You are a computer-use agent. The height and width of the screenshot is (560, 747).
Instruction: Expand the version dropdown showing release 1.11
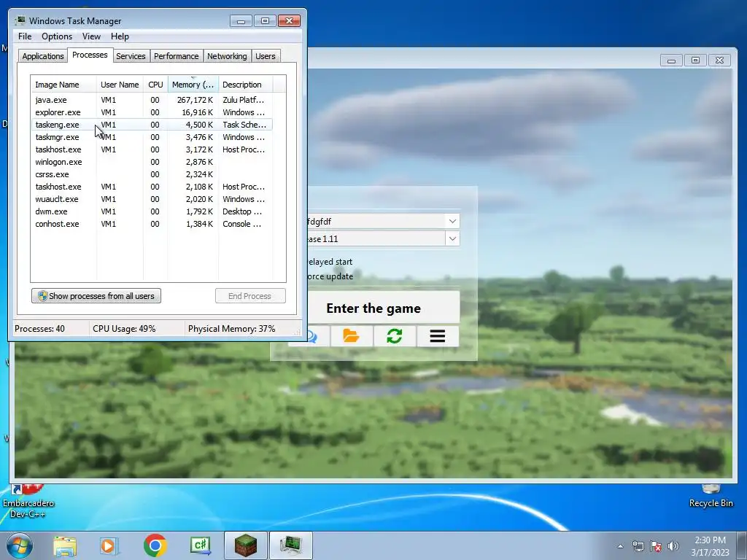452,238
